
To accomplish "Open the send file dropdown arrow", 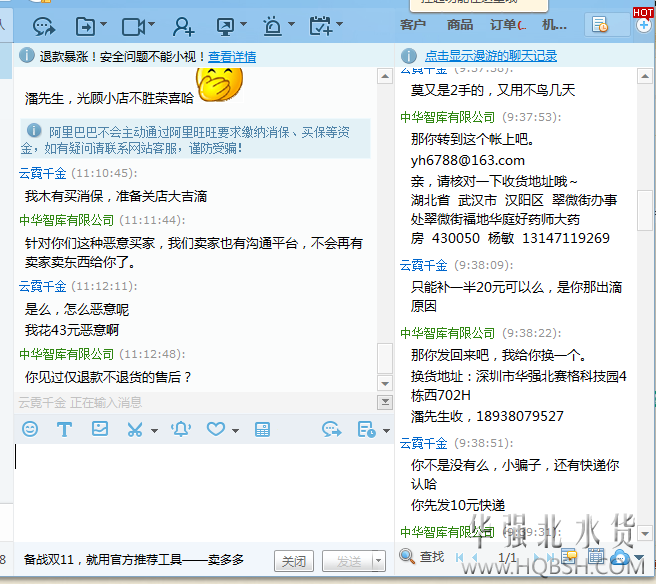I will coord(103,24).
